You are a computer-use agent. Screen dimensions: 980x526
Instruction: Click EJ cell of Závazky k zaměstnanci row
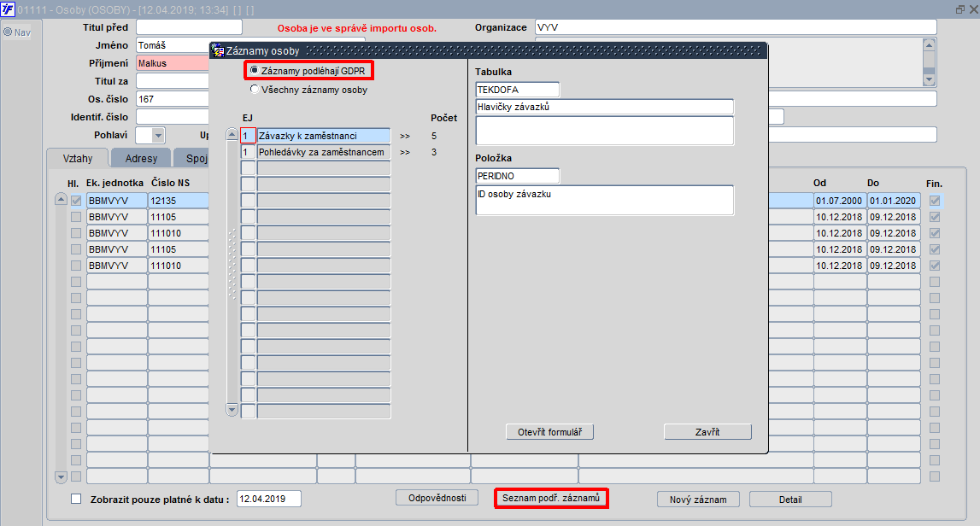(248, 136)
